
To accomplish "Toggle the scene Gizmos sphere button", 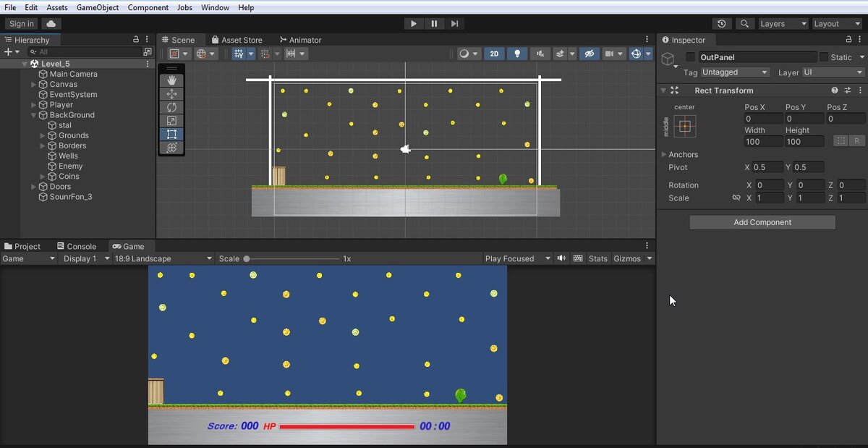I will 636,54.
